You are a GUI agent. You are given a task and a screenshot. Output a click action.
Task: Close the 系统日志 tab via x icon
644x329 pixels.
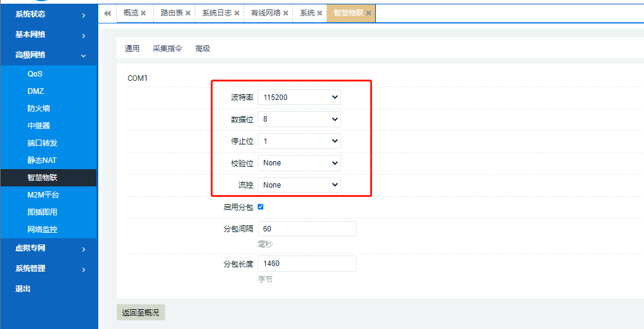coord(237,13)
